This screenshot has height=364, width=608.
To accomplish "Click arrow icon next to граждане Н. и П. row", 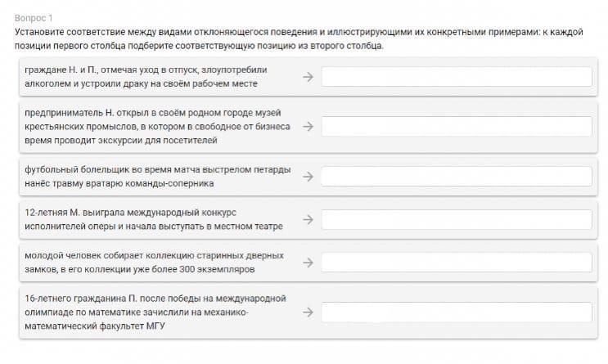I will (308, 77).
